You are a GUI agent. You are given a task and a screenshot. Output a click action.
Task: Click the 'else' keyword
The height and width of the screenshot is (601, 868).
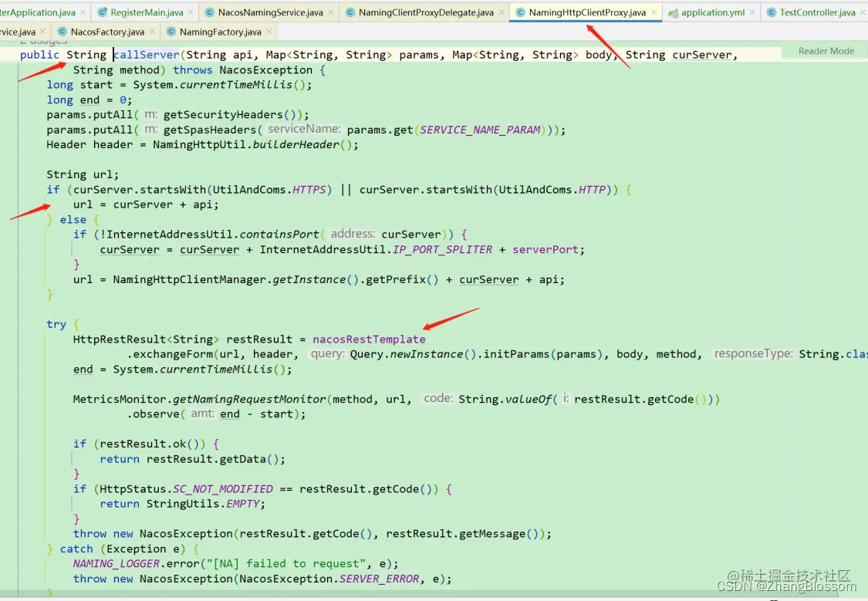click(x=73, y=220)
